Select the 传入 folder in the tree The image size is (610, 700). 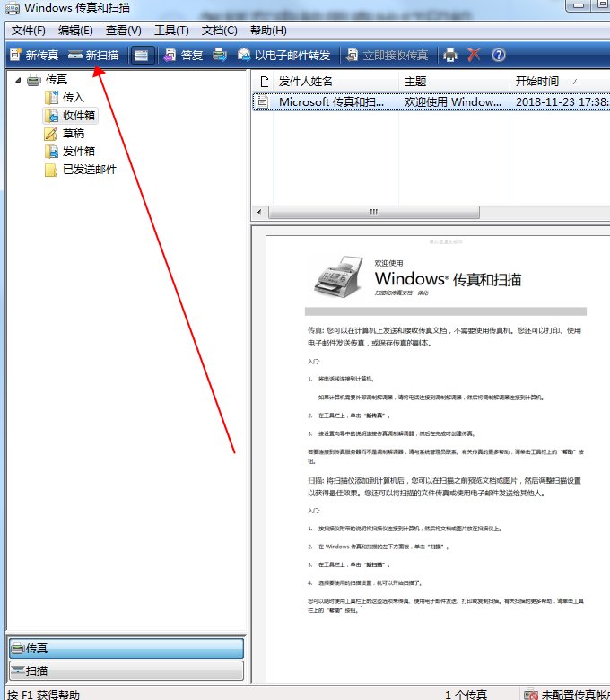point(73,97)
